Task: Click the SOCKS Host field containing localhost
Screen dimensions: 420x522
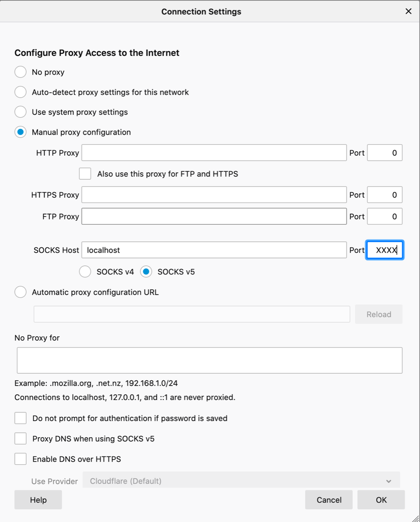Action: [214, 250]
